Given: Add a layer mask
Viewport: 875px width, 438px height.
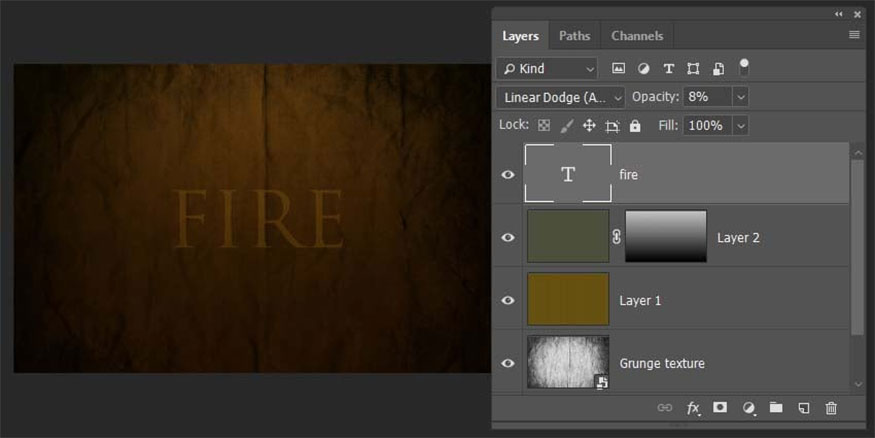Looking at the screenshot, I should (x=720, y=408).
